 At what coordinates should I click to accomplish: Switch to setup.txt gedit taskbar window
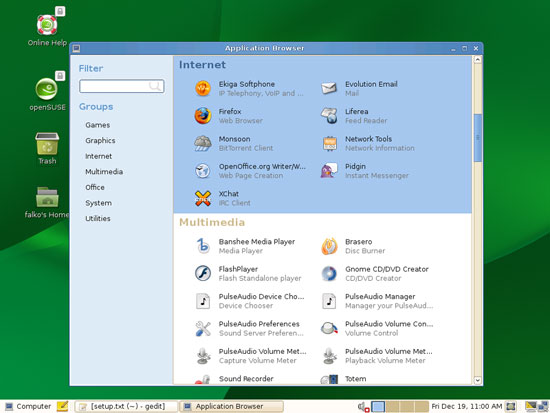pos(126,406)
